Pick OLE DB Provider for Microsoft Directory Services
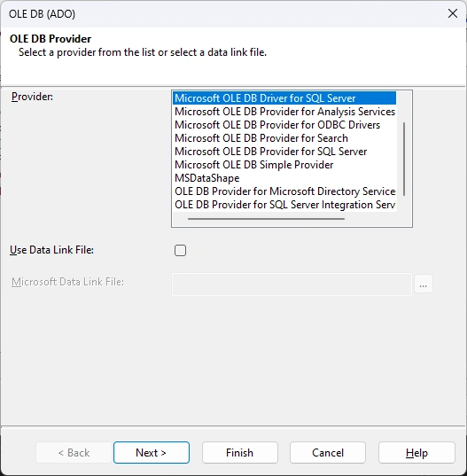 point(284,191)
